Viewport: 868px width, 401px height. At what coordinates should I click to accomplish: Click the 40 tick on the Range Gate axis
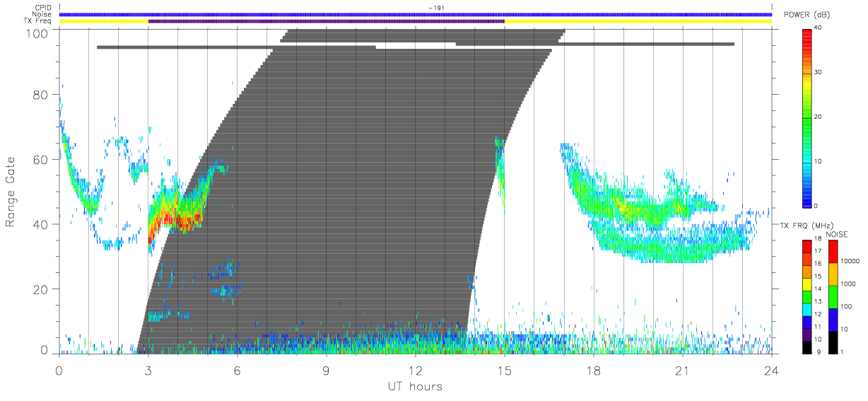(41, 224)
